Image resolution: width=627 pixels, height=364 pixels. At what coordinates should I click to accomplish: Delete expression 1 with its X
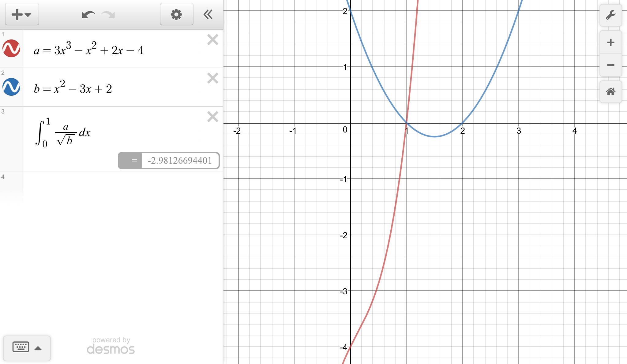[x=212, y=40]
